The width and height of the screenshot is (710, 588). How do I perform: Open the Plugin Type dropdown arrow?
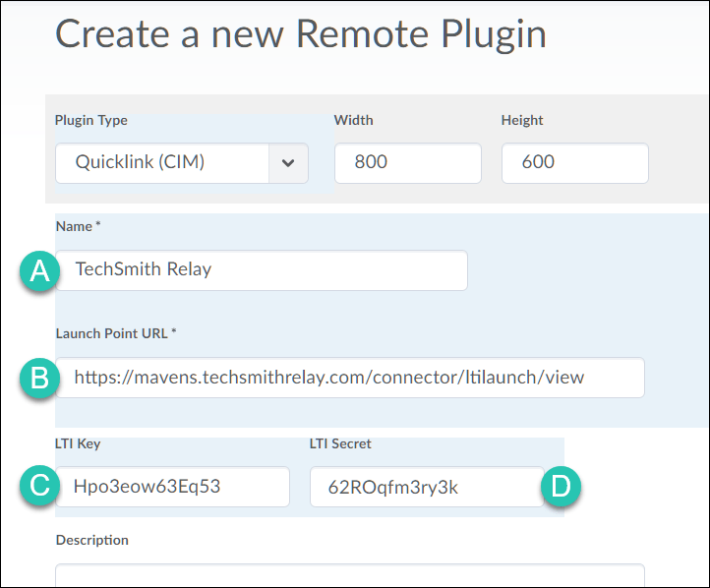coord(288,163)
